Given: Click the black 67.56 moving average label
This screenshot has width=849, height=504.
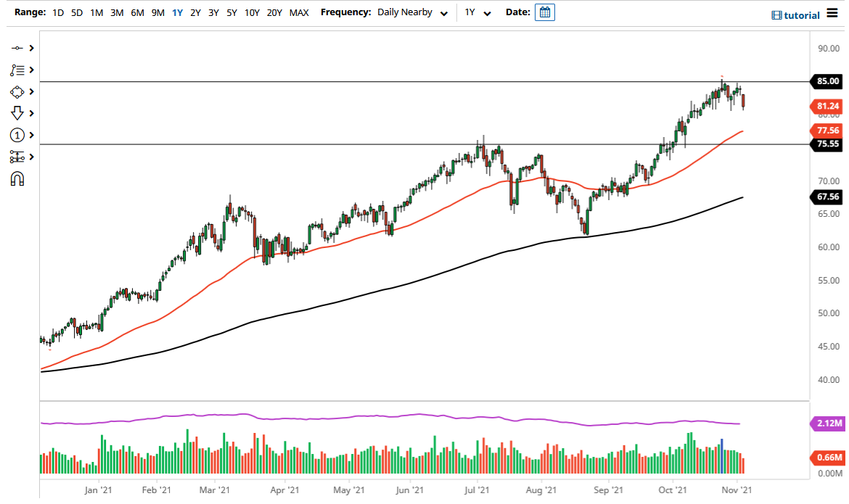Looking at the screenshot, I should click(827, 197).
